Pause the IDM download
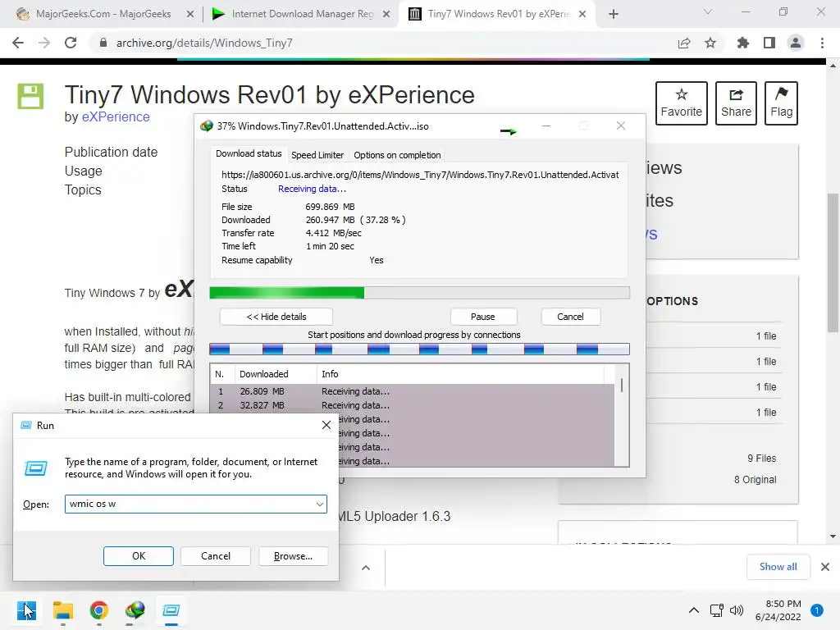Screen dimensions: 840x630 [483, 317]
